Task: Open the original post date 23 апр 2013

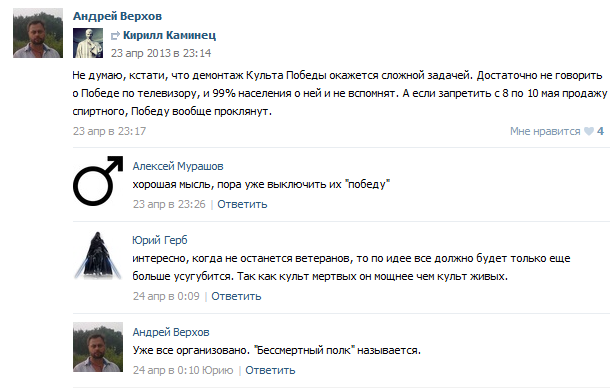Action: [x=161, y=53]
